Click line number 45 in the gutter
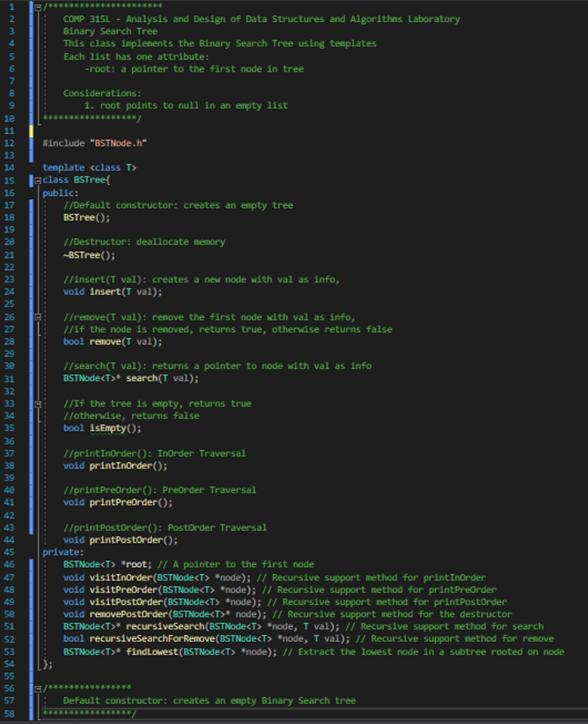 tap(9, 552)
